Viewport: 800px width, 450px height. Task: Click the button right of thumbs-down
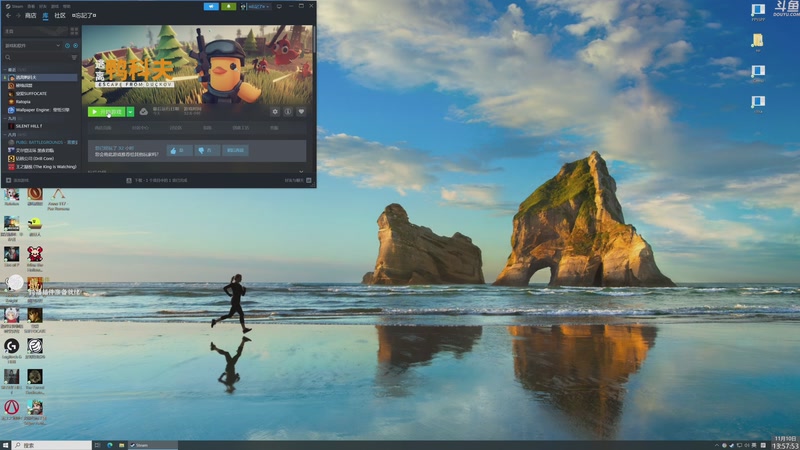pos(235,151)
